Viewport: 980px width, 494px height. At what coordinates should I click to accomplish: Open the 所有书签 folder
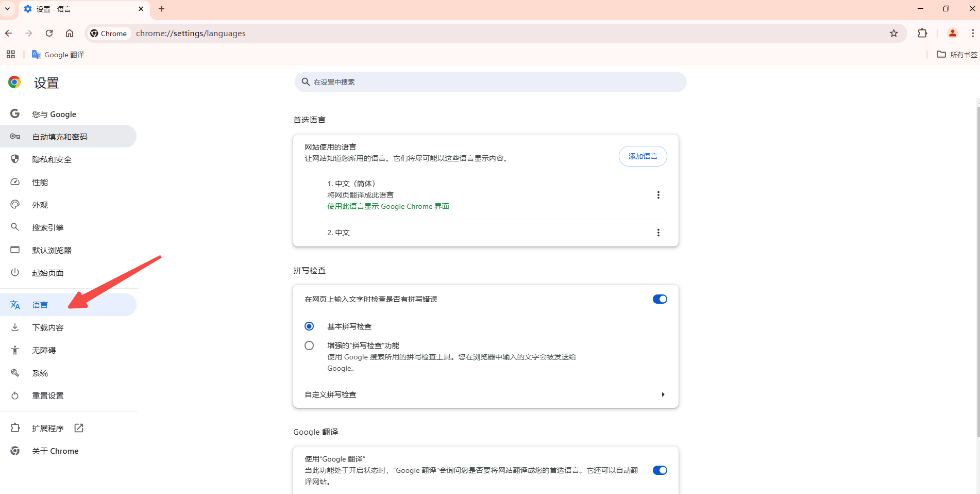click(x=957, y=55)
